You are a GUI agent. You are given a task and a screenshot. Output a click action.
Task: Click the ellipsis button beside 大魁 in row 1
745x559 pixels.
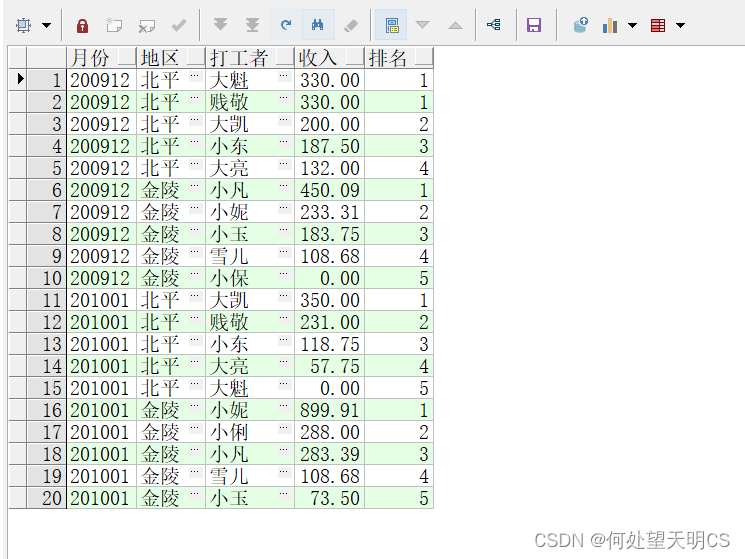point(284,76)
